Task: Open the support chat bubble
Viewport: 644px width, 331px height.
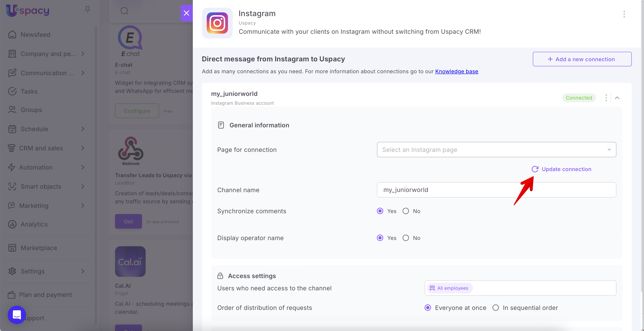Action: 17,315
